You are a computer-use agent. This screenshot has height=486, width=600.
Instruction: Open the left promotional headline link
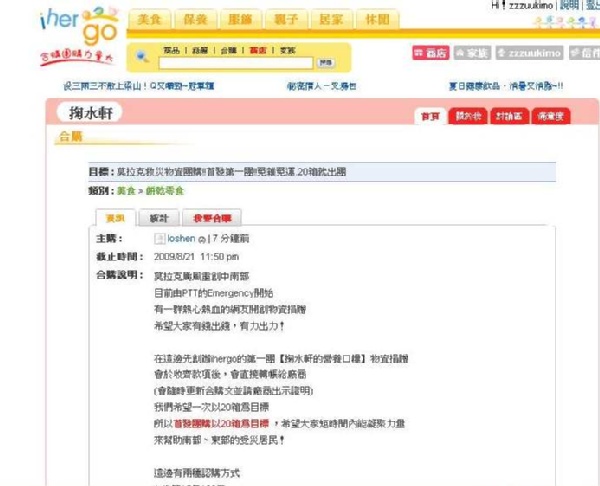[x=139, y=86]
